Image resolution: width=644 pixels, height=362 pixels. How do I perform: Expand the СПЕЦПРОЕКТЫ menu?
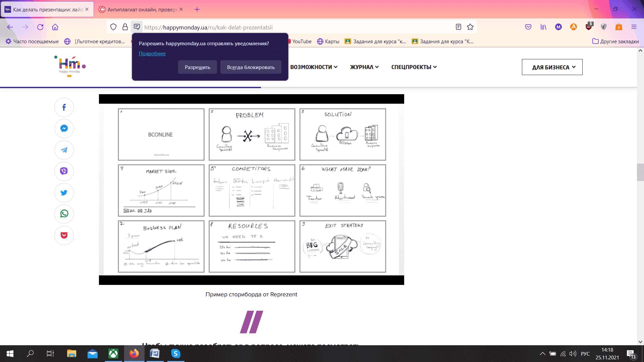(414, 67)
